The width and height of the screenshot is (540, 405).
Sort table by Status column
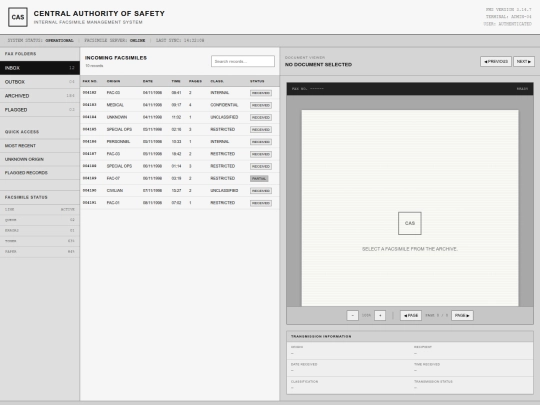coord(257,81)
